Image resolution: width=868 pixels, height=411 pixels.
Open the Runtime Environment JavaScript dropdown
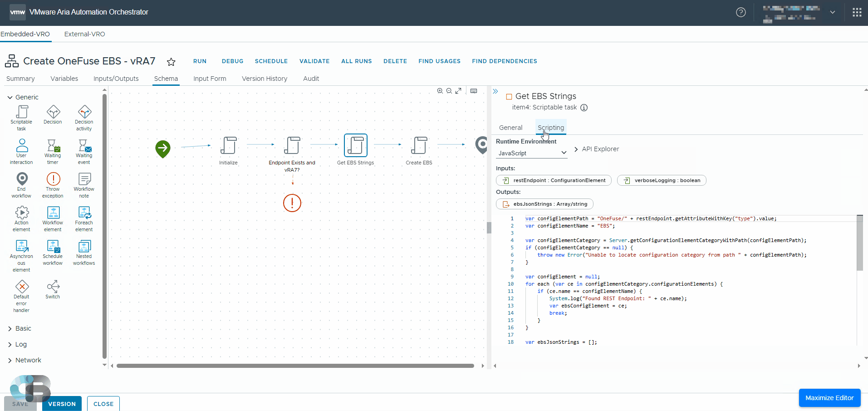point(531,153)
